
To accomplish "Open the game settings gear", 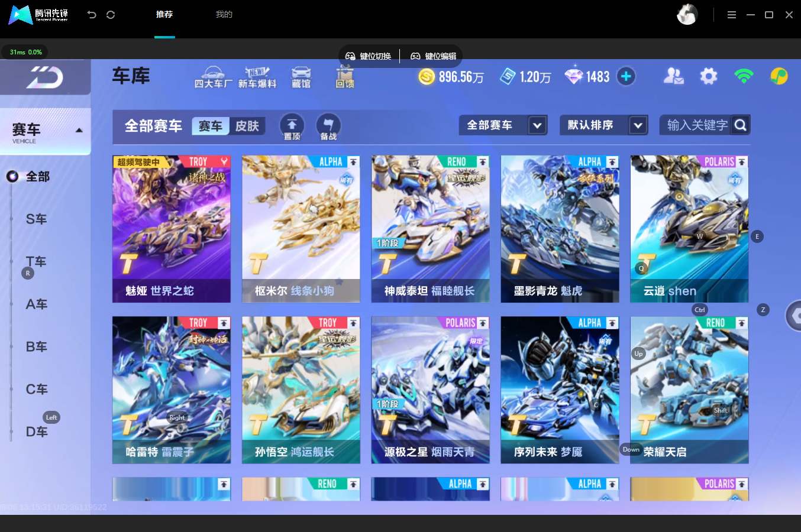I will [x=709, y=76].
